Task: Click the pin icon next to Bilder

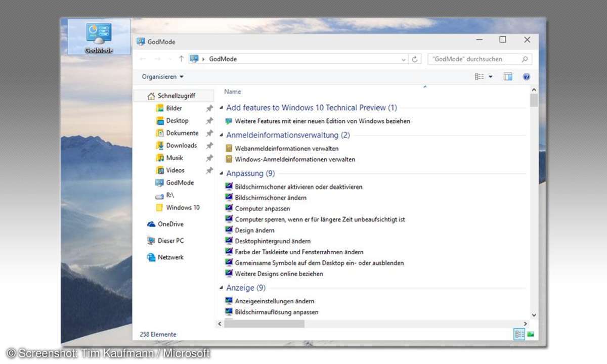Action: pos(209,108)
